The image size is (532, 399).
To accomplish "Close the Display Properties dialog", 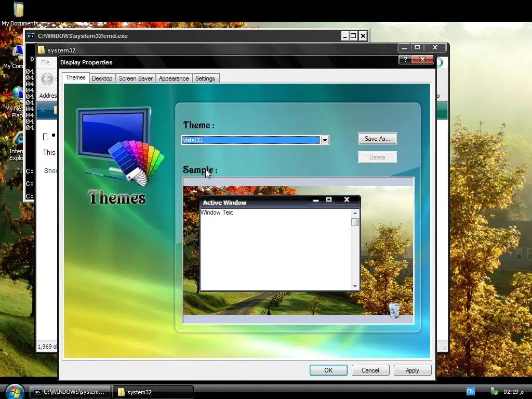I will pos(422,59).
